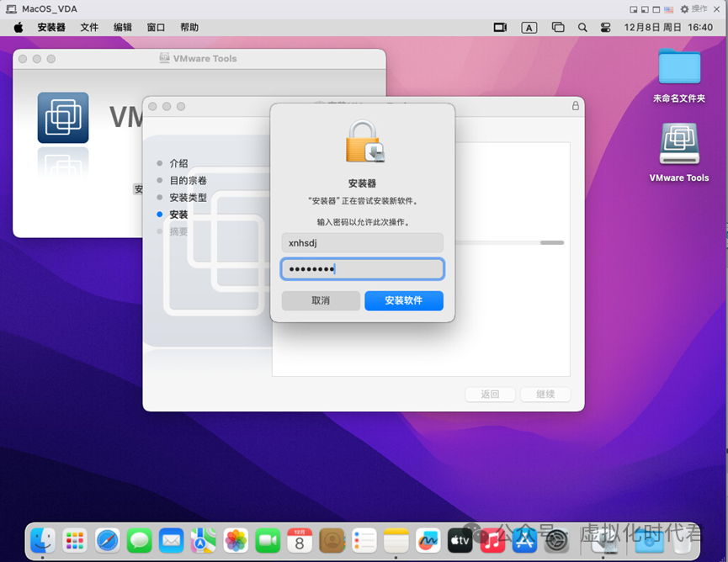
Task: Open Safari from the Dock
Action: tap(107, 540)
